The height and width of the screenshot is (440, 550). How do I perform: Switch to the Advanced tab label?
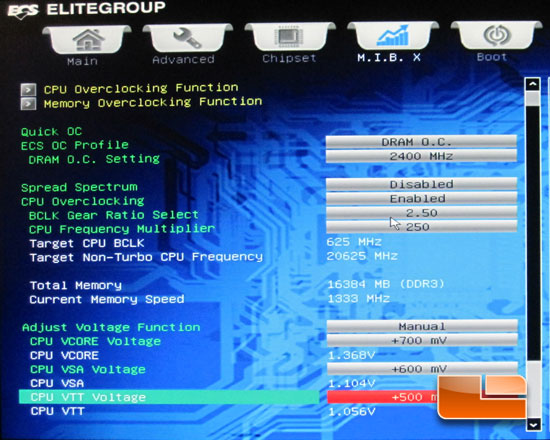(x=183, y=60)
